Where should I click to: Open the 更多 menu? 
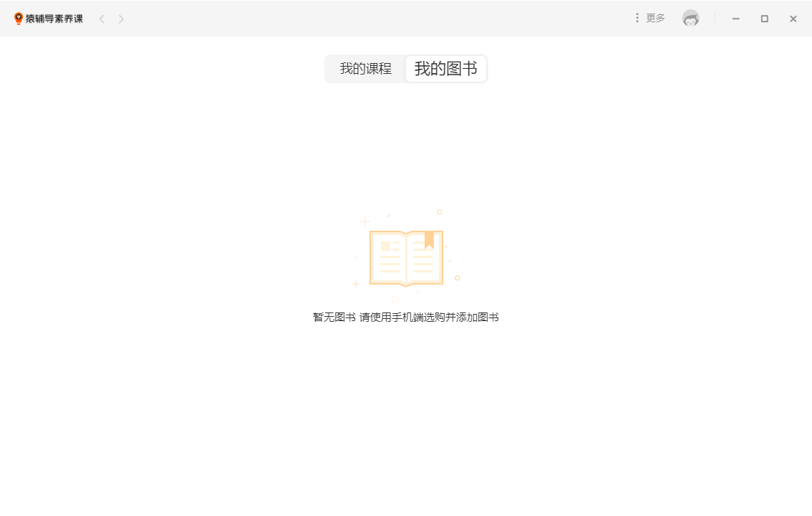(654, 17)
